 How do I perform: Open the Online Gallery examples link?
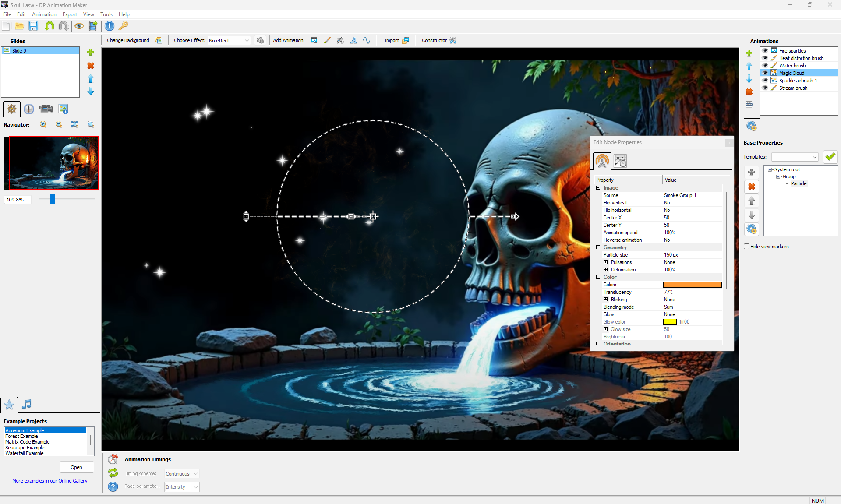(50, 481)
